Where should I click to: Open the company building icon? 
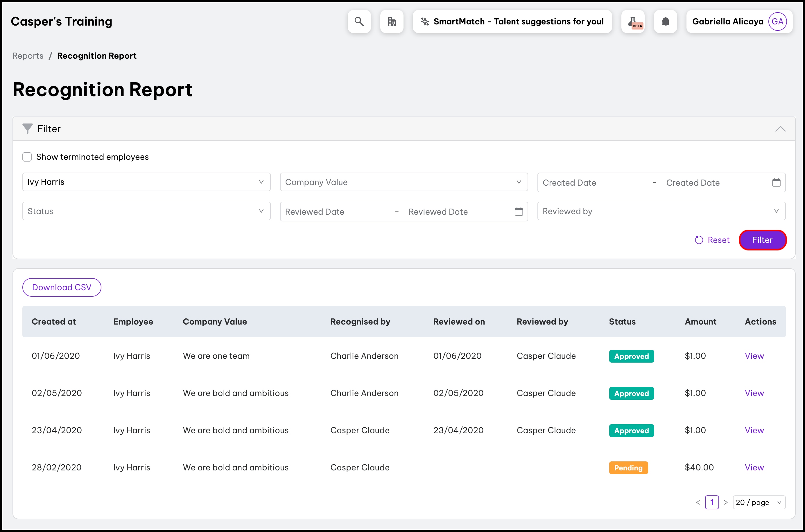tap(392, 22)
